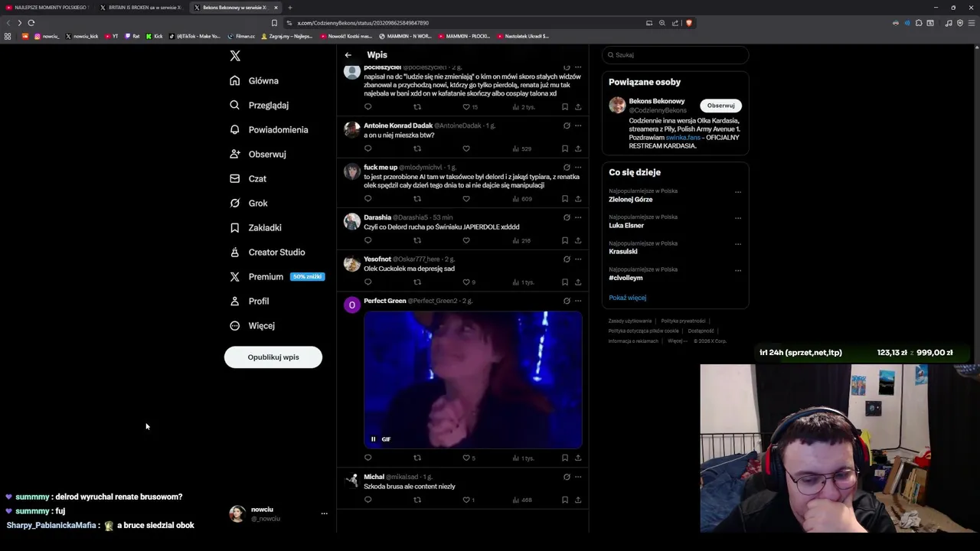Bookmark Michal's post
Screen dimensions: 980x551
pos(565,500)
